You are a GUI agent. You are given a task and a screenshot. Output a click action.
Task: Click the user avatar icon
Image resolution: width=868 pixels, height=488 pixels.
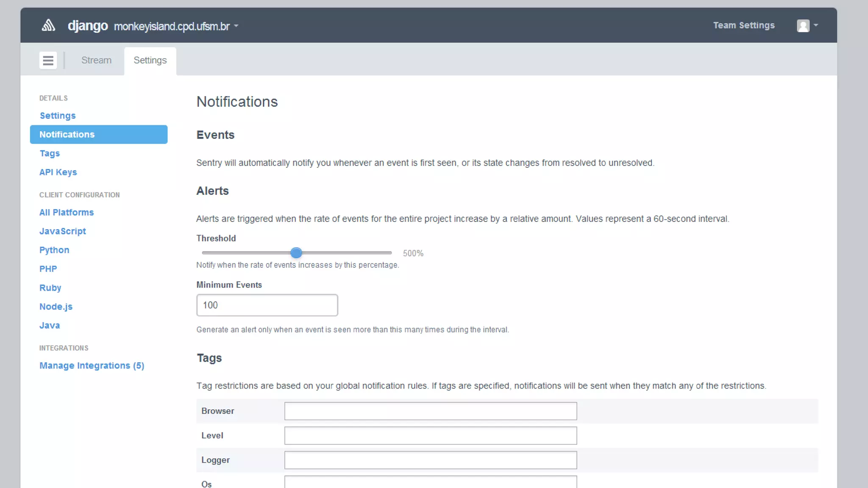click(x=803, y=26)
